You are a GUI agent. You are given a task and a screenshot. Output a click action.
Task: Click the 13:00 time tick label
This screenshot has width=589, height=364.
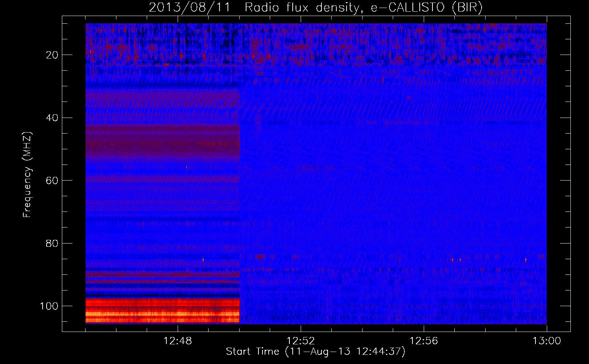[547, 341]
